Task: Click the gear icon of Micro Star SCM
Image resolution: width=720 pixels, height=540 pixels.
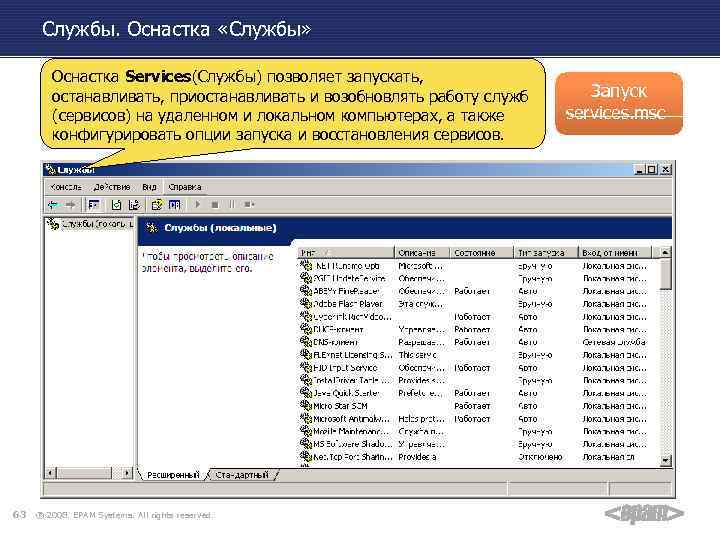Action: (306, 405)
